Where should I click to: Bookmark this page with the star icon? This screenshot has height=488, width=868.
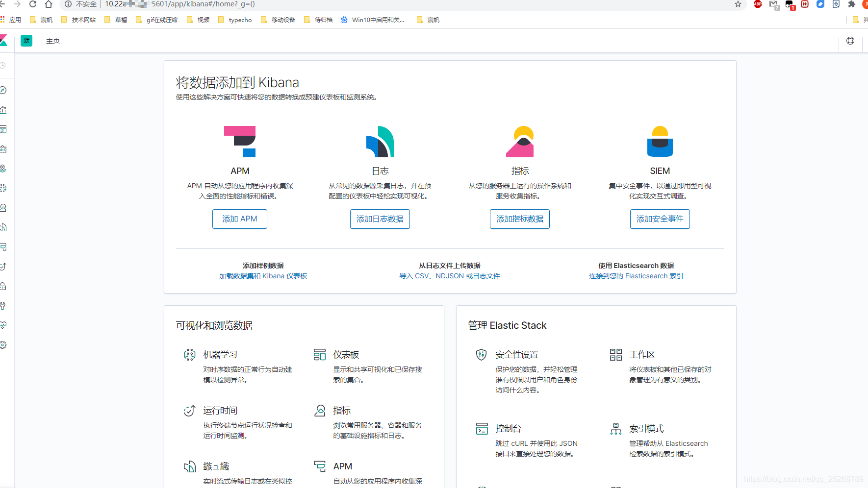click(x=738, y=4)
